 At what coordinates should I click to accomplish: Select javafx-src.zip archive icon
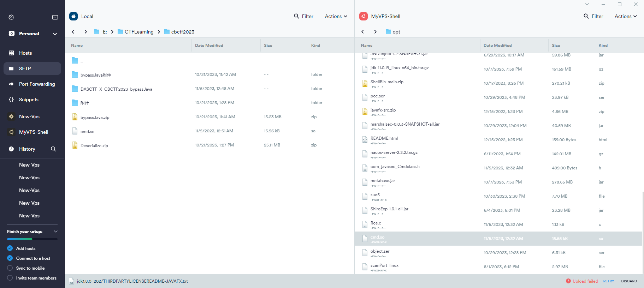coord(365,112)
